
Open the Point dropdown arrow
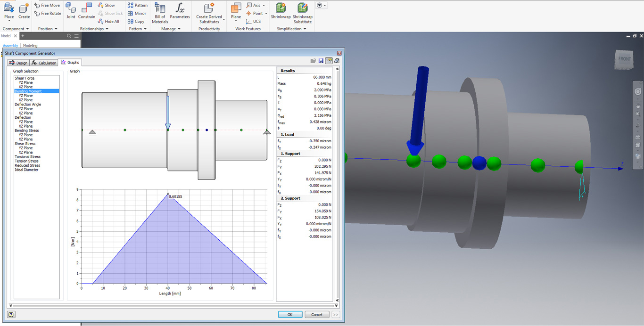pos(266,13)
